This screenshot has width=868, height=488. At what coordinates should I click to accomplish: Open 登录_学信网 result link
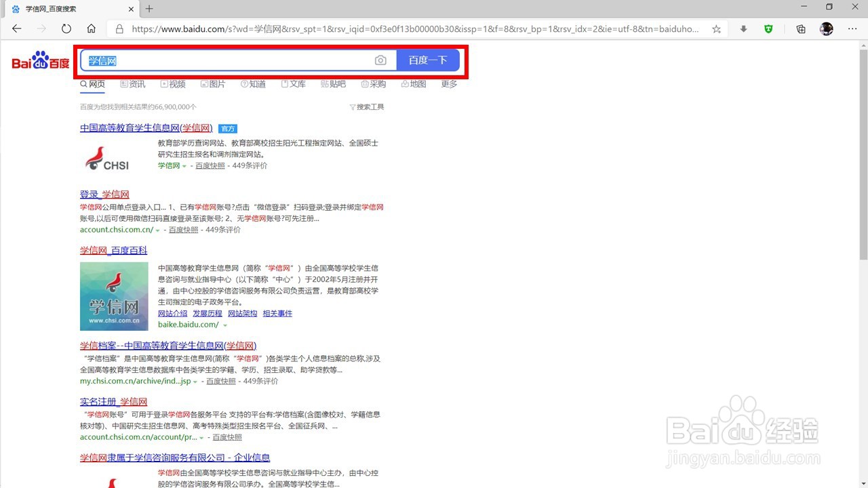pyautogui.click(x=104, y=195)
